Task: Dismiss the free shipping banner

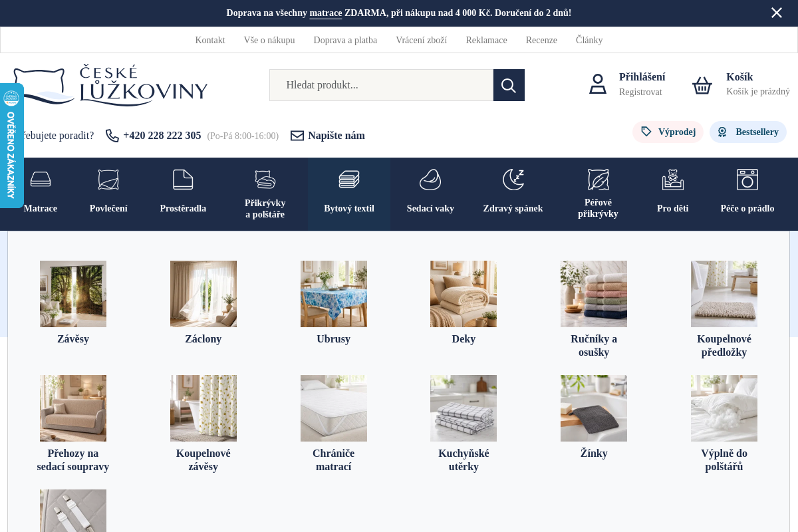Action: click(777, 13)
